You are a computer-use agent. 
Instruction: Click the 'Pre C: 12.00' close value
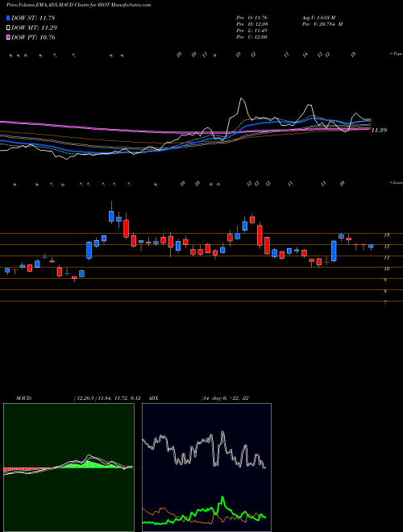252,37
